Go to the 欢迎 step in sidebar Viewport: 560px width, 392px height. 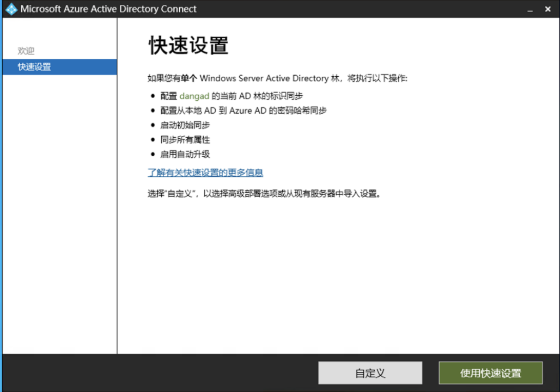(26, 51)
